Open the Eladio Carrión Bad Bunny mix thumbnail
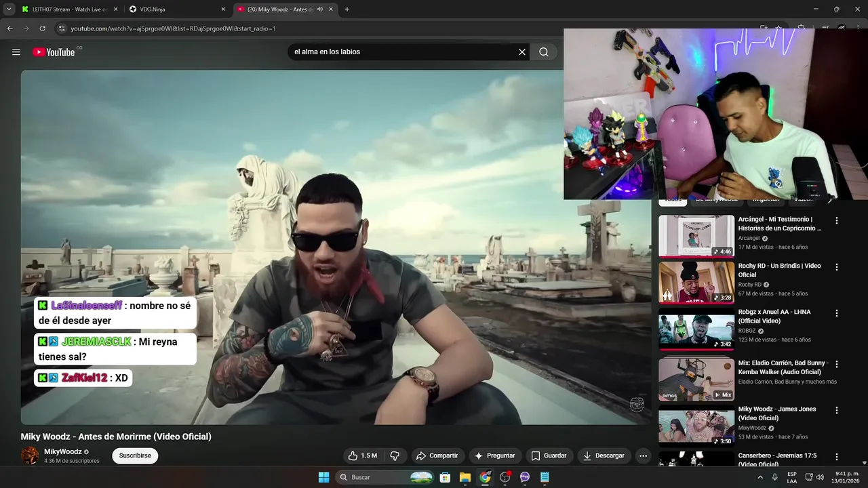This screenshot has height=488, width=868. pyautogui.click(x=696, y=380)
